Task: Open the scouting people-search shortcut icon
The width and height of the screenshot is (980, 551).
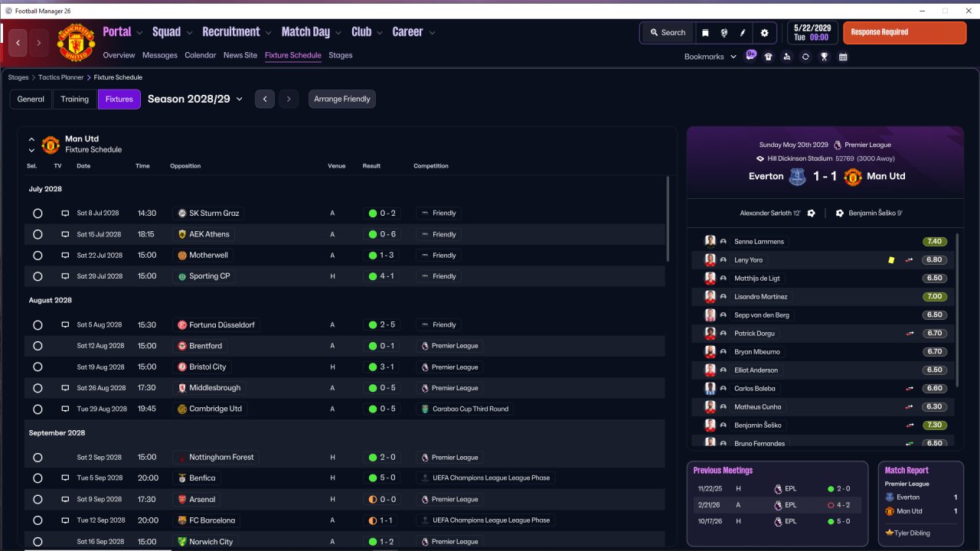Action: point(787,57)
